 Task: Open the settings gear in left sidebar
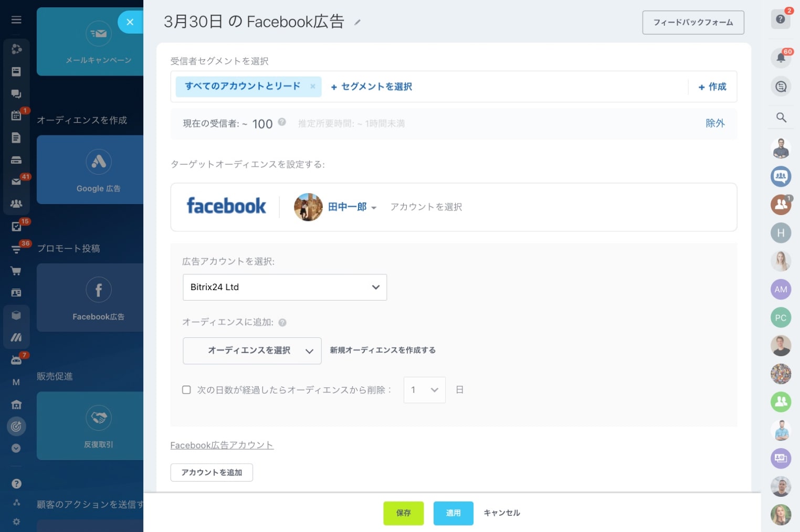coord(16,522)
